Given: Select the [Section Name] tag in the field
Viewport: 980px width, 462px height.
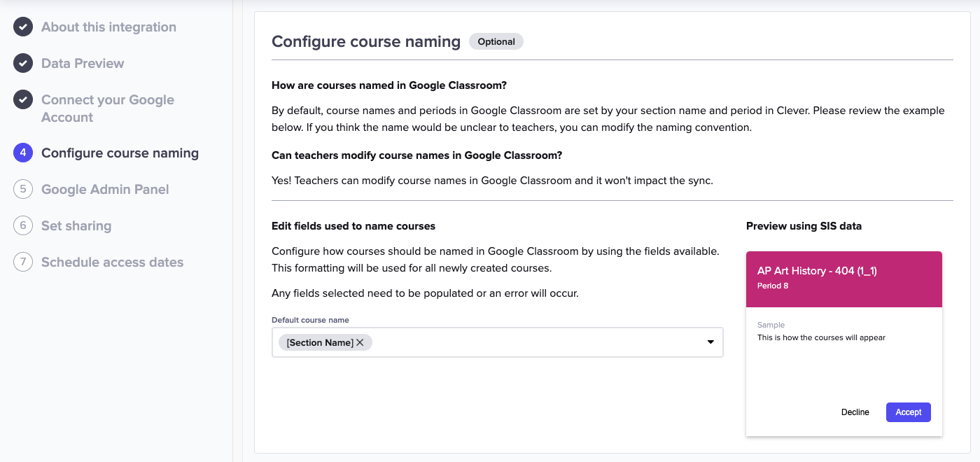Looking at the screenshot, I should click(318, 342).
